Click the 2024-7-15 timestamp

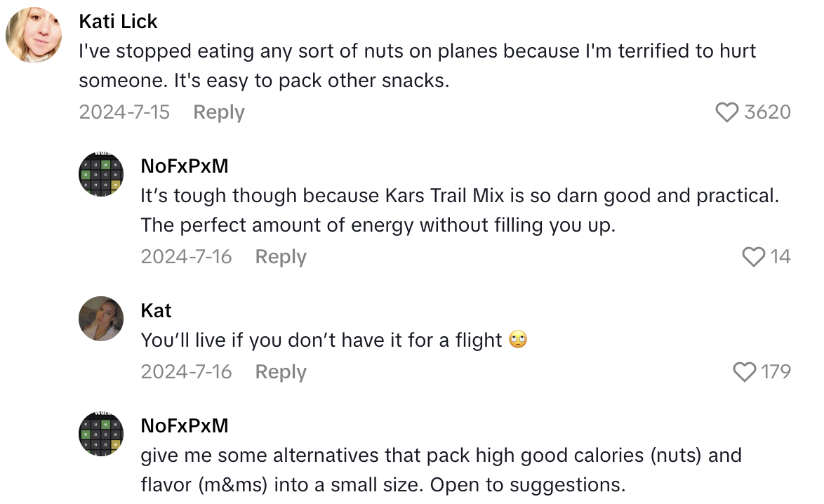click(124, 112)
